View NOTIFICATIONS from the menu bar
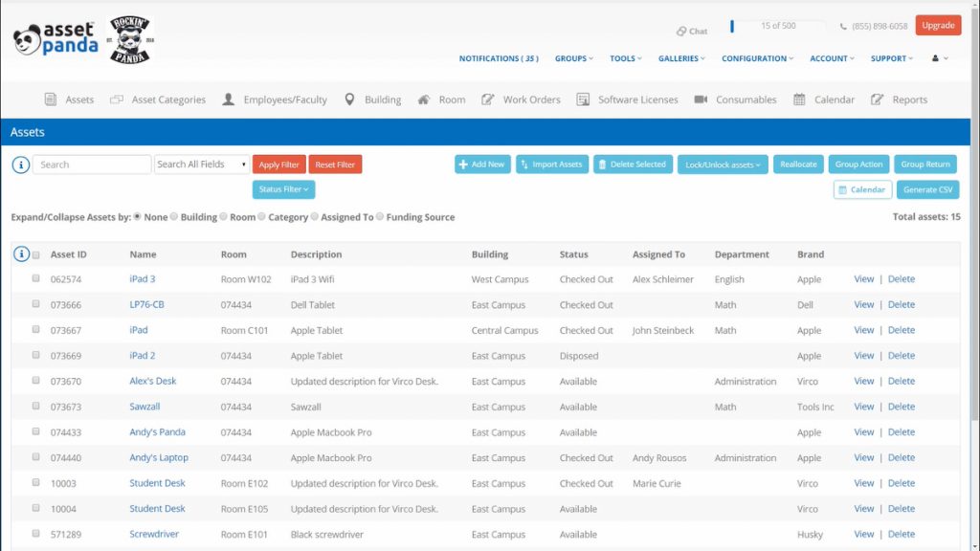 tap(498, 57)
